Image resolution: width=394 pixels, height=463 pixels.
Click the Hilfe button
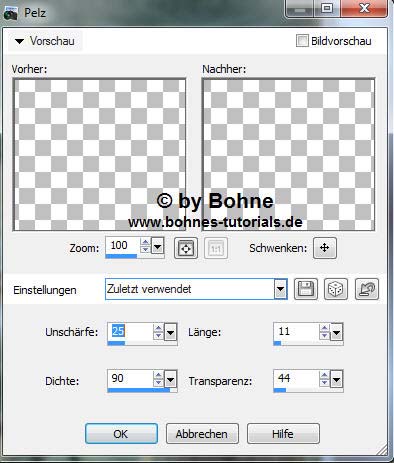283,434
